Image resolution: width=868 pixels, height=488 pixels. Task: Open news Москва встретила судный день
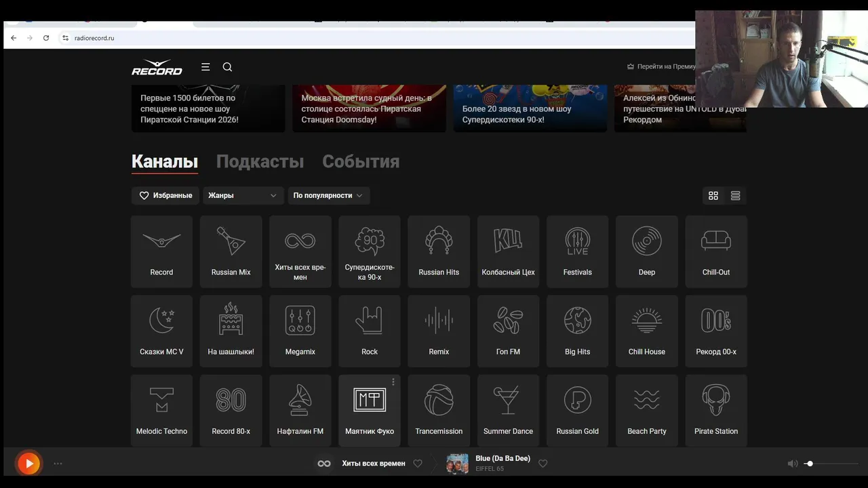tap(369, 108)
